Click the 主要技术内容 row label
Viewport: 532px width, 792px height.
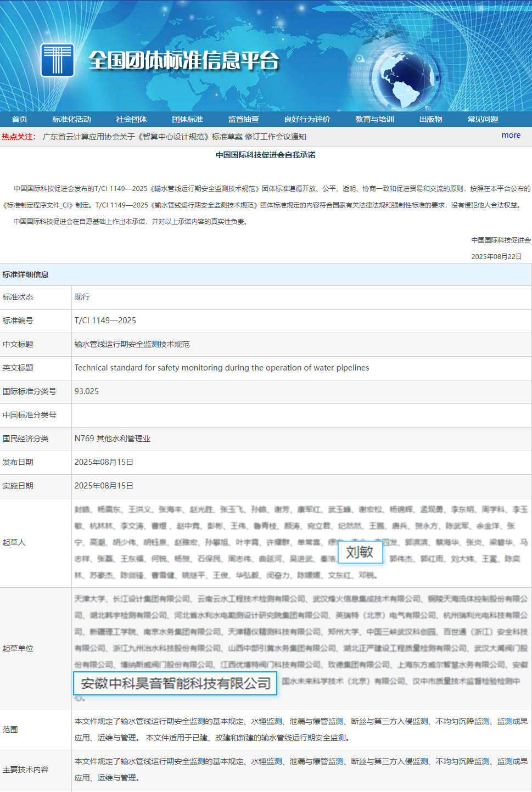(x=26, y=769)
